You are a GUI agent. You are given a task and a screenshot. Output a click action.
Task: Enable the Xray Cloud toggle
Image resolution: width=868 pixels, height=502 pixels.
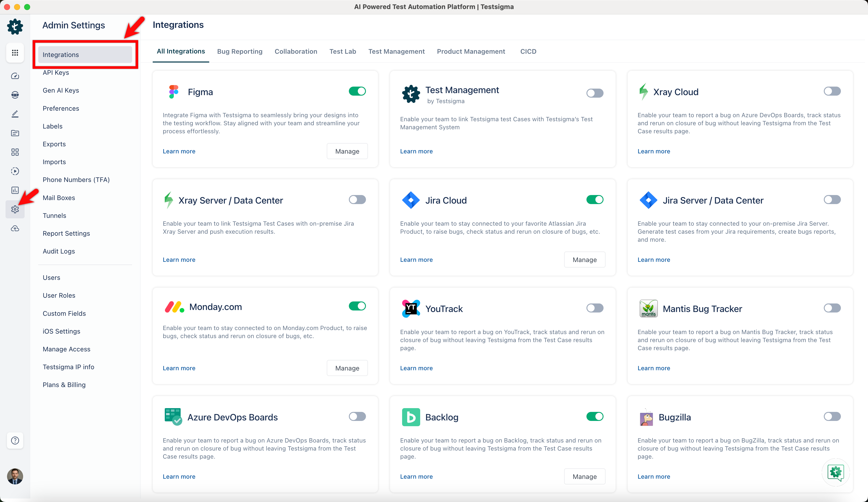coord(832,91)
